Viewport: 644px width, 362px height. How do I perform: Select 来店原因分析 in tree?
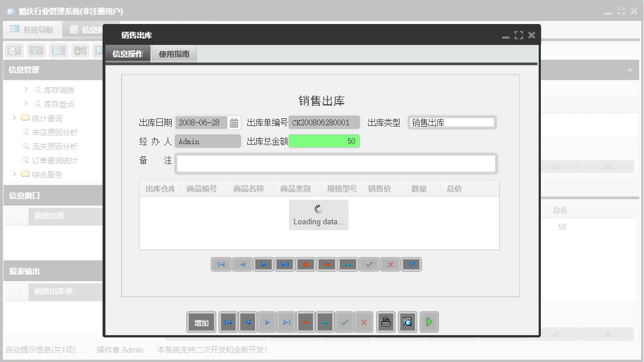tap(54, 132)
